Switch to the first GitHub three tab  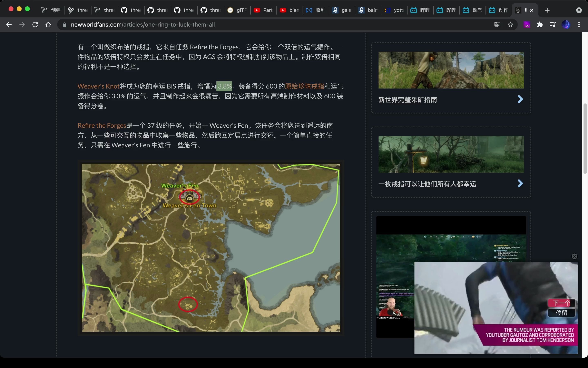(x=131, y=10)
